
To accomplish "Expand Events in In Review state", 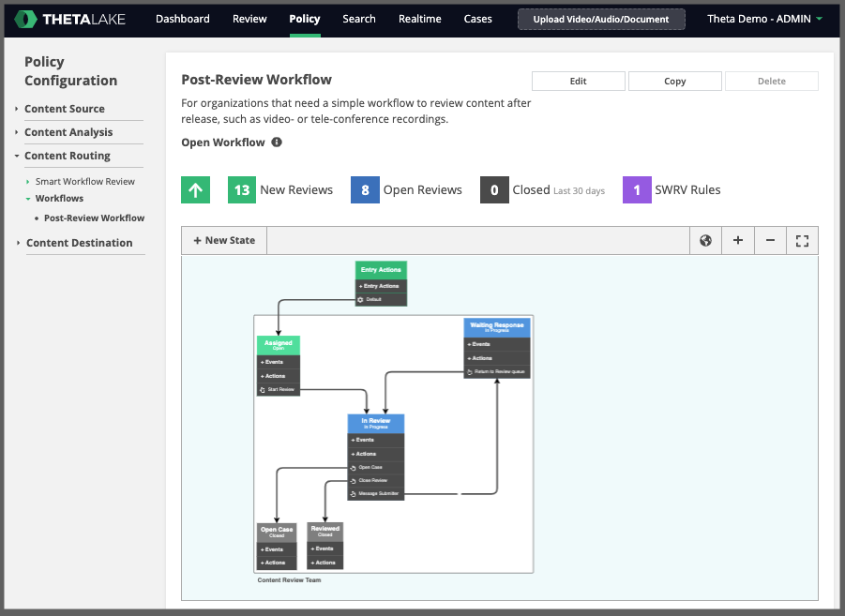I will tap(376, 440).
